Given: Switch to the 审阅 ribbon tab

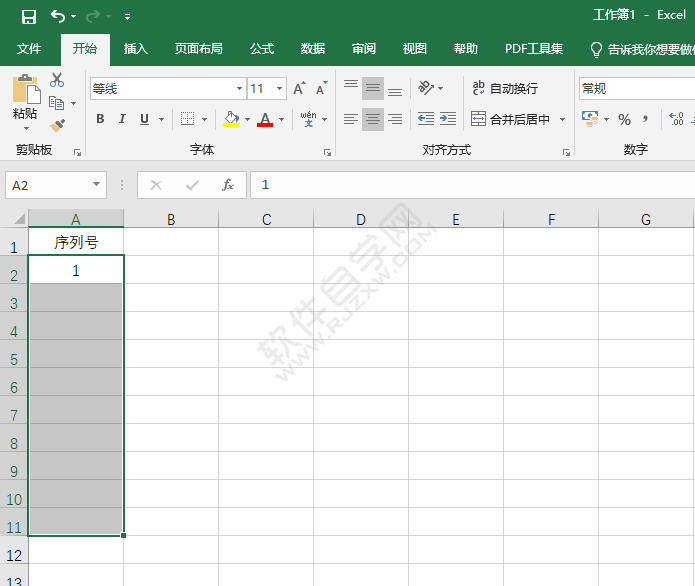Looking at the screenshot, I should (364, 49).
